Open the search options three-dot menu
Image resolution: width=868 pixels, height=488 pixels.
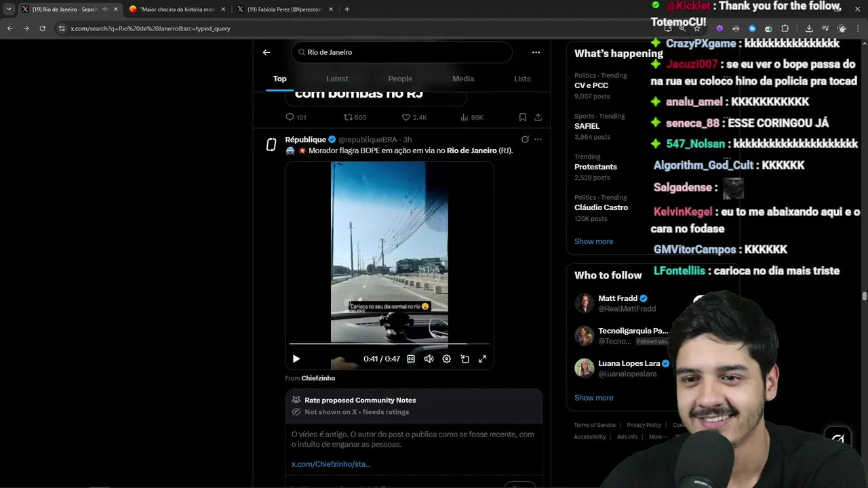pyautogui.click(x=536, y=52)
